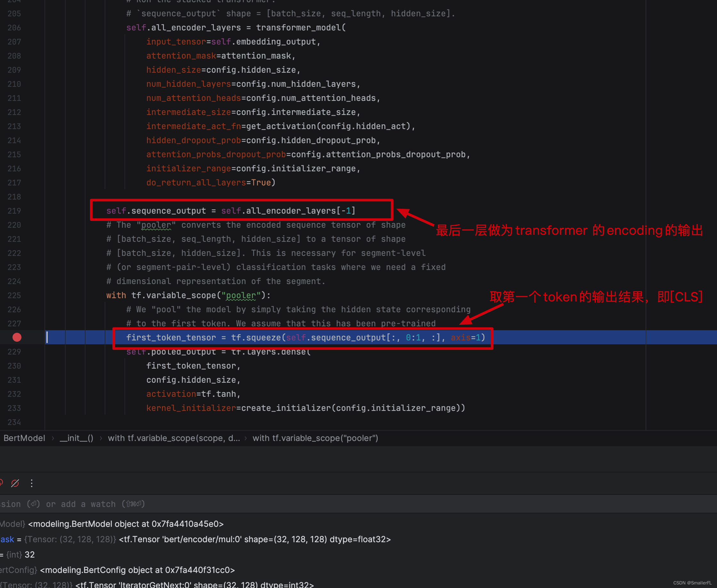Click the transformer_model( call text
This screenshot has height=588, width=717.
pyautogui.click(x=301, y=28)
